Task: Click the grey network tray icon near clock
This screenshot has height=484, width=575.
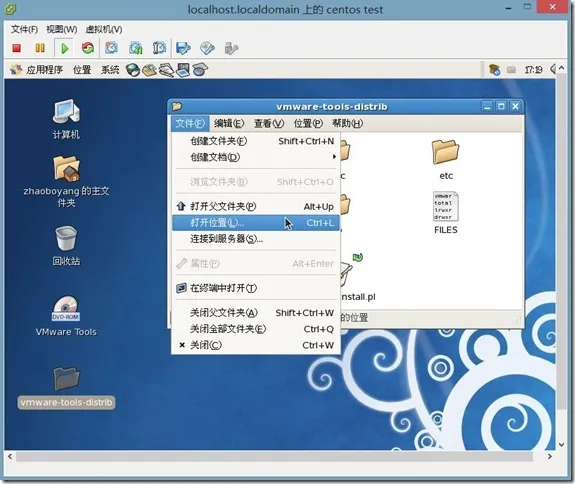Action: pyautogui.click(x=511, y=70)
